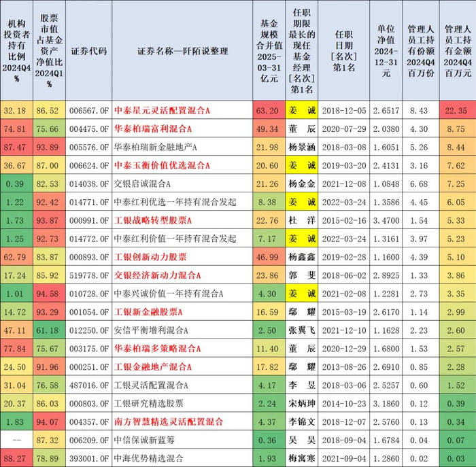The width and height of the screenshot is (476, 467).
Task: Select cell 交银启诚混合A
Action: (142, 184)
